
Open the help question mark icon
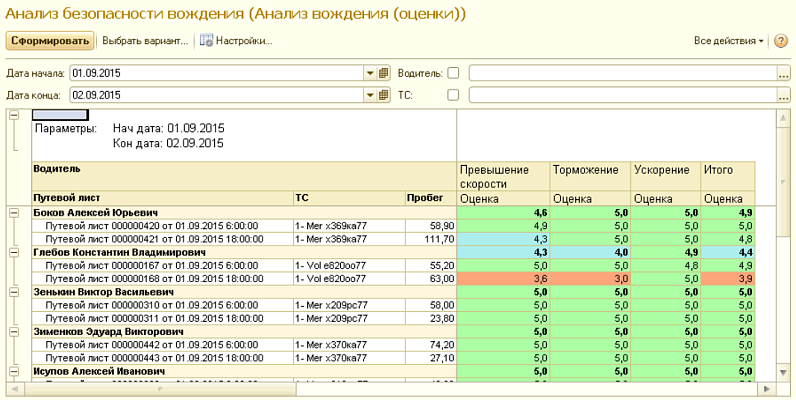tap(781, 41)
